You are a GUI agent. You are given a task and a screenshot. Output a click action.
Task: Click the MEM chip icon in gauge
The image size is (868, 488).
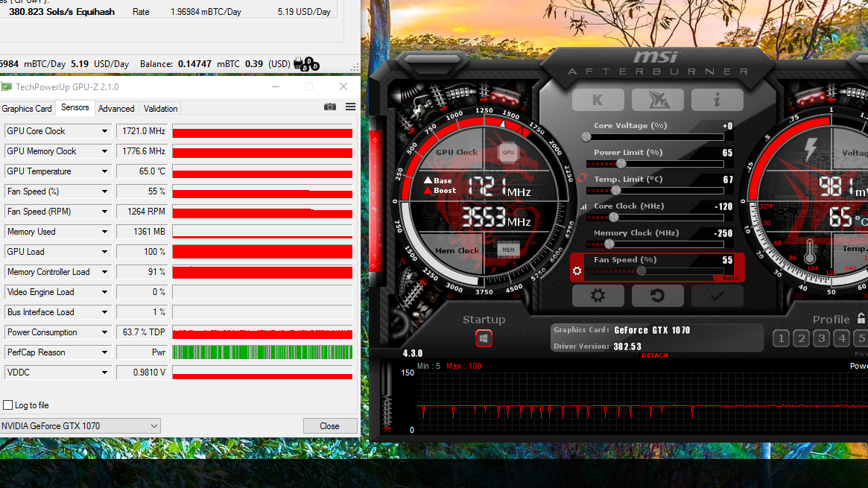coord(508,250)
